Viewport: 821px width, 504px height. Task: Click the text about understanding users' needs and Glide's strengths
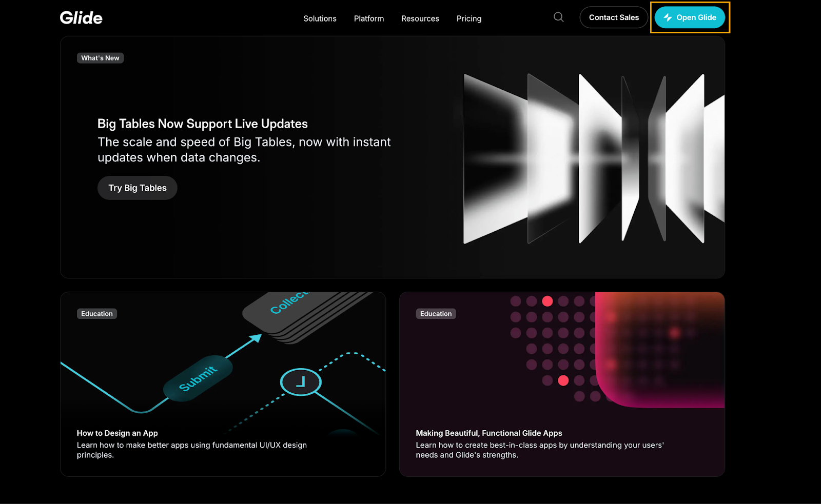[540, 450]
